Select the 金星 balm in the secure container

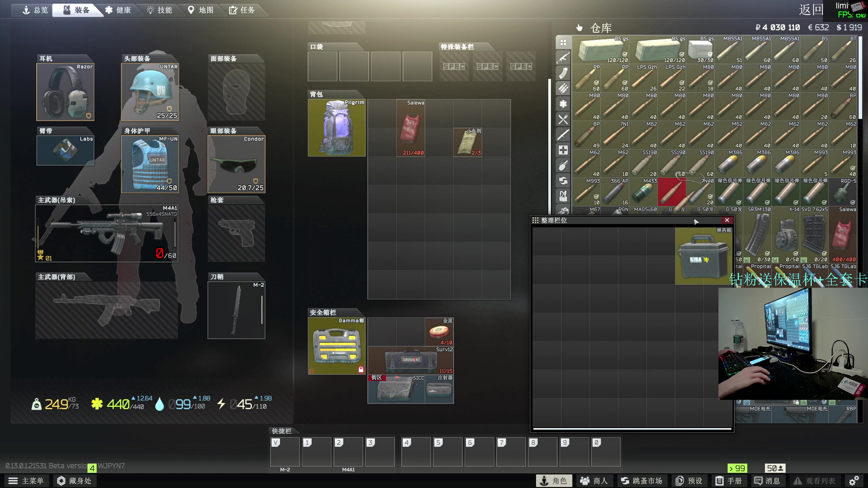(x=439, y=332)
